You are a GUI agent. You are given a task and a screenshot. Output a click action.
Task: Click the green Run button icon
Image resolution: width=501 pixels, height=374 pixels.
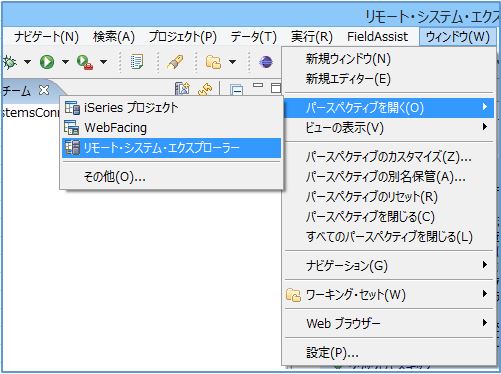point(47,62)
